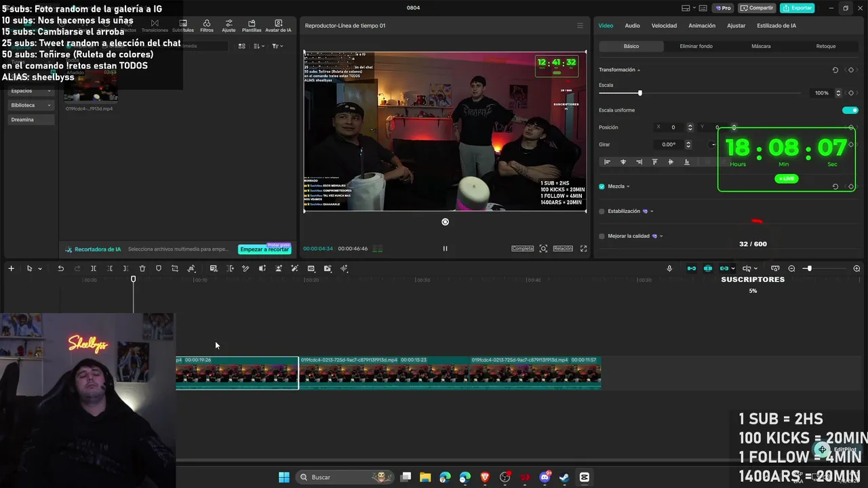Viewport: 868px width, 488px height.
Task: Click the Relación aspect ratio button
Action: pos(563,249)
